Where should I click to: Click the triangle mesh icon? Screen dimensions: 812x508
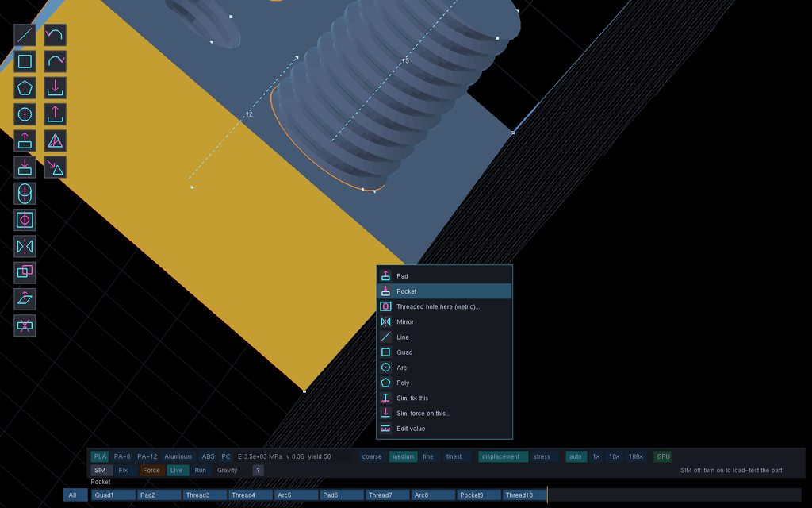point(56,141)
